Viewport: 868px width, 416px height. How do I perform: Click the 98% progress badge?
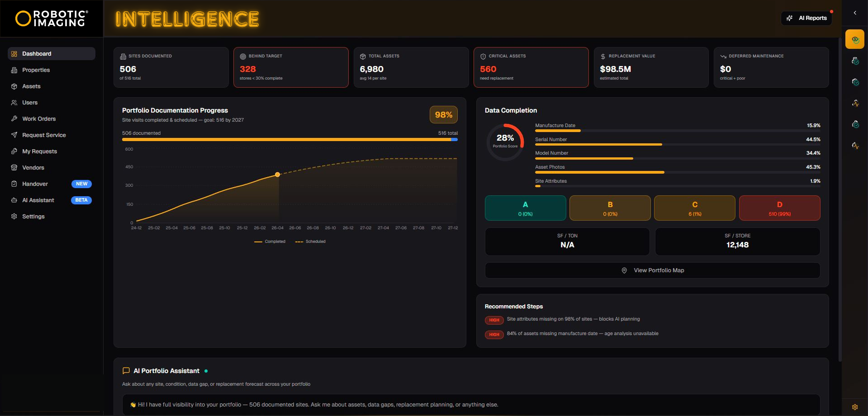coord(443,114)
